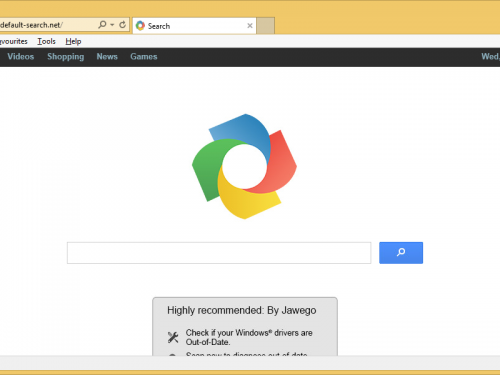Viewport: 500px width, 375px height.
Task: Open the address bar dropdown arrow
Action: point(112,25)
